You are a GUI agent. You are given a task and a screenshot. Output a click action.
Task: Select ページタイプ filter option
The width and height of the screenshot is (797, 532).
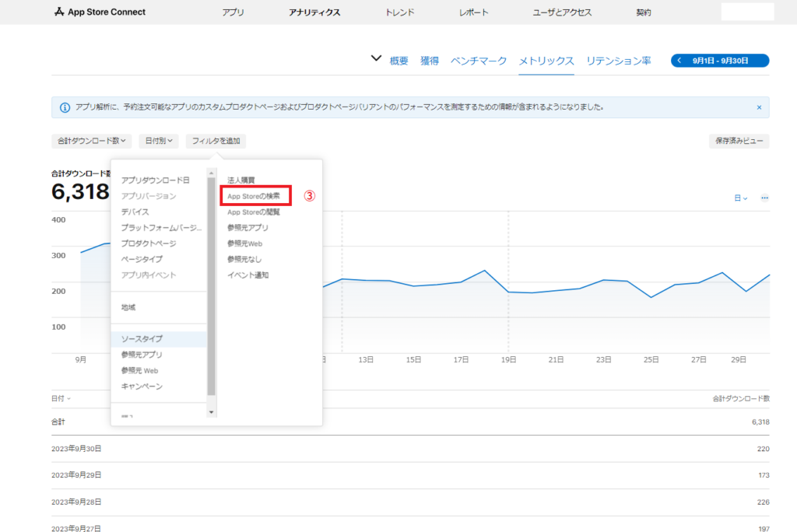(x=142, y=259)
